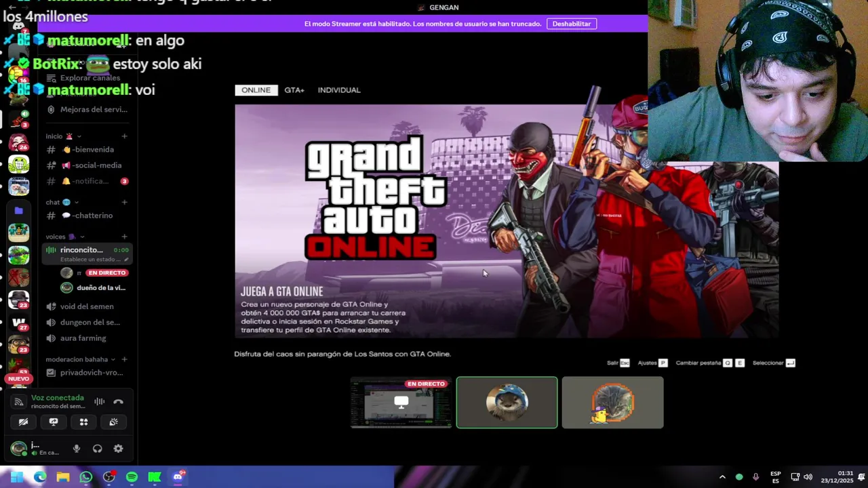This screenshot has width=868, height=488.
Task: Open server icon with 26 badge
Action: point(19,143)
